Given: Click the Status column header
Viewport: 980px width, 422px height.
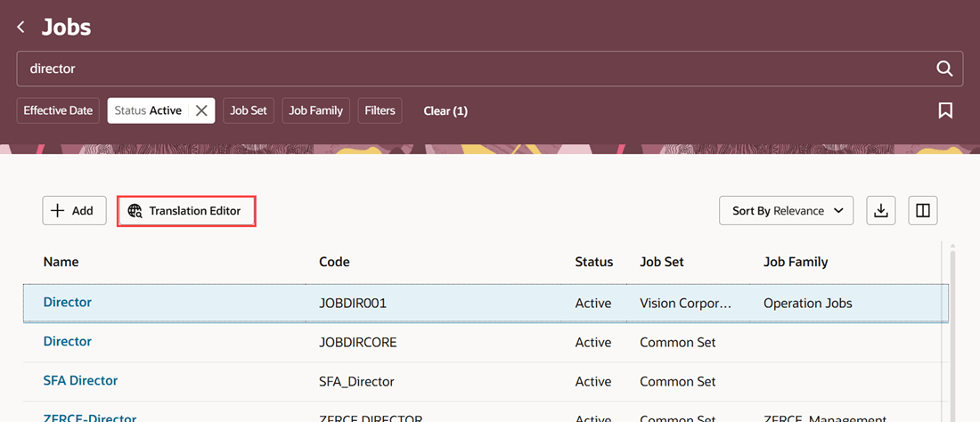Looking at the screenshot, I should point(593,262).
